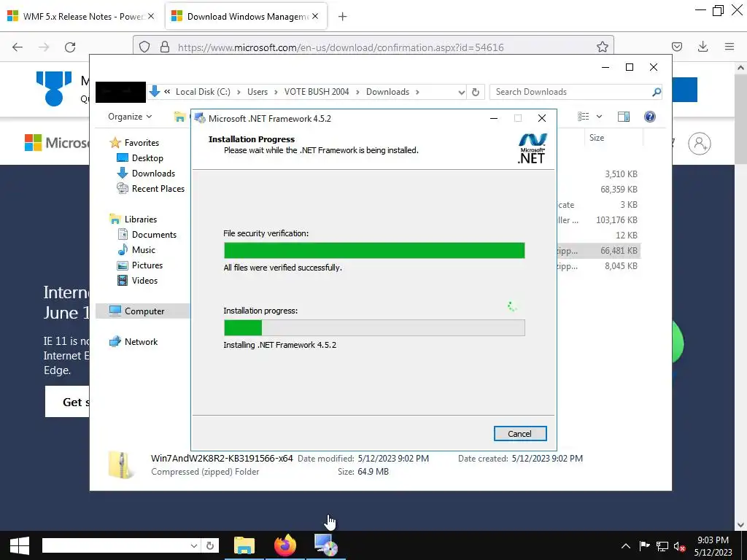Click muted volume tray icon
The width and height of the screenshot is (747, 560).
[x=679, y=546]
